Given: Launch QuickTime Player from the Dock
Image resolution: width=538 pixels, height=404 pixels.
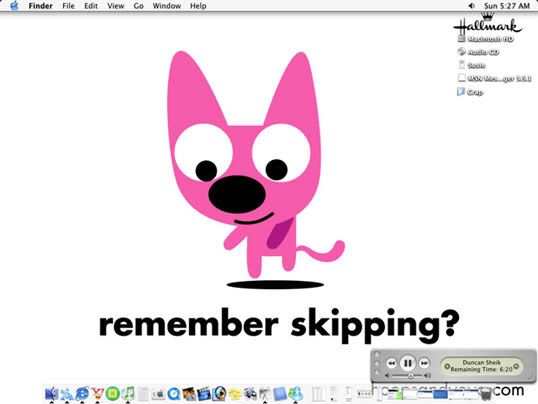Looking at the screenshot, I should pos(174,394).
